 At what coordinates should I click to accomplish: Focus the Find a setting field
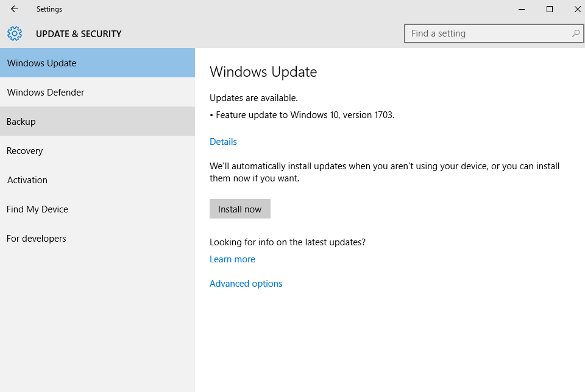494,33
